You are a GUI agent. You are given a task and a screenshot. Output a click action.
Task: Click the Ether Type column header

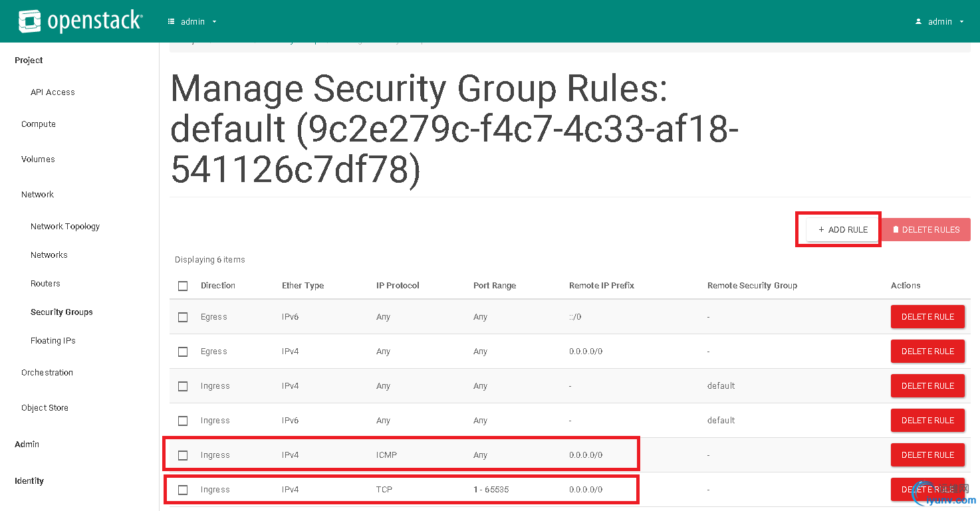pyautogui.click(x=303, y=286)
